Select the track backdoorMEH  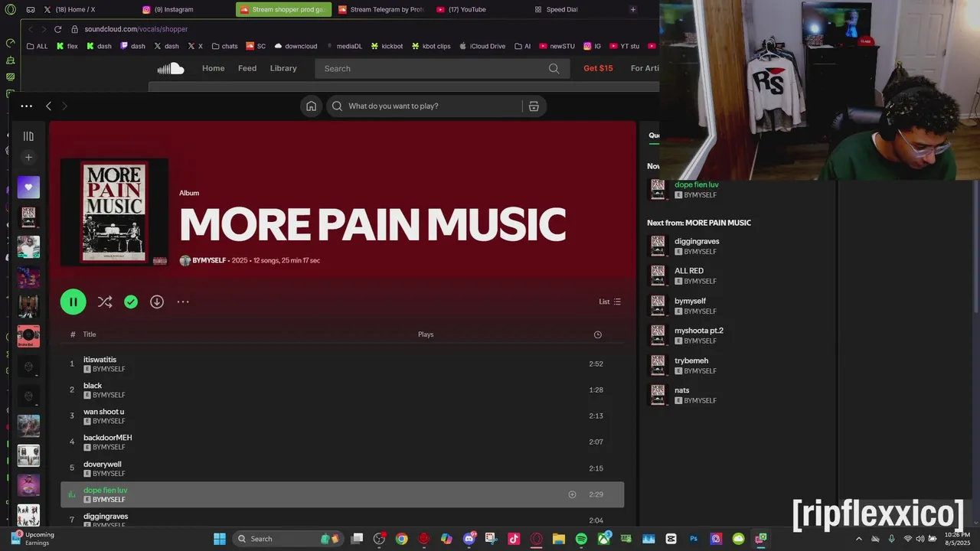[342, 442]
